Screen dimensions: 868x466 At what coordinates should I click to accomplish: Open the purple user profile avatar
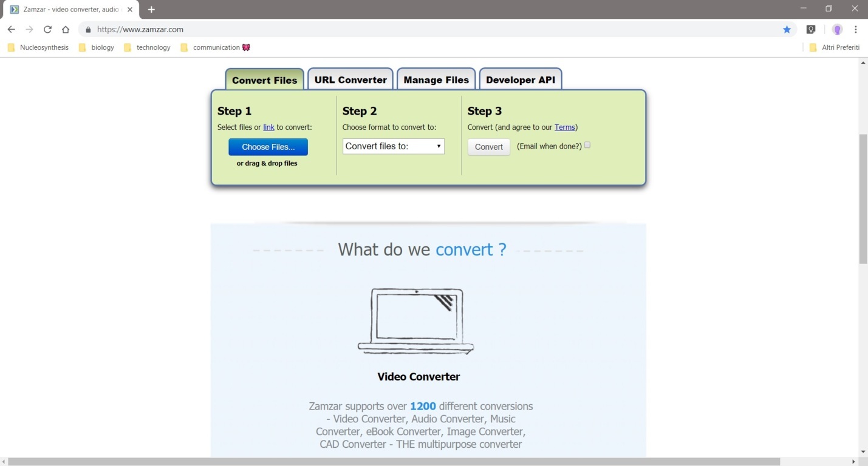pyautogui.click(x=837, y=29)
